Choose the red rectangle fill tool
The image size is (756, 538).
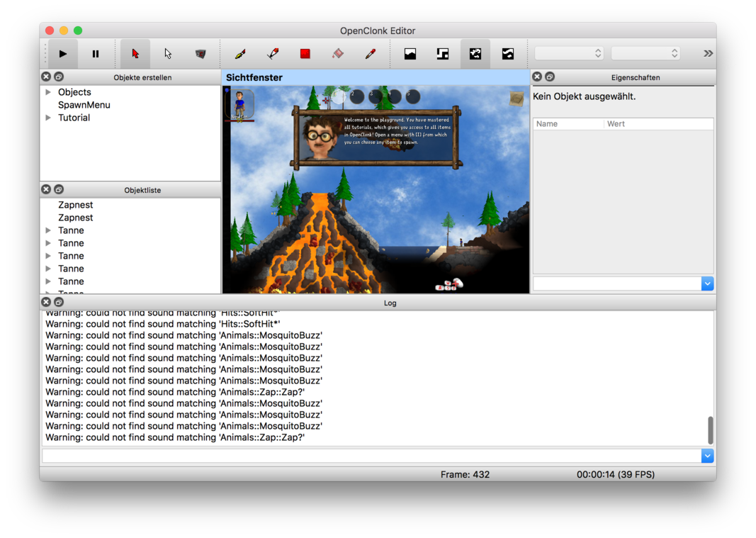coord(305,54)
